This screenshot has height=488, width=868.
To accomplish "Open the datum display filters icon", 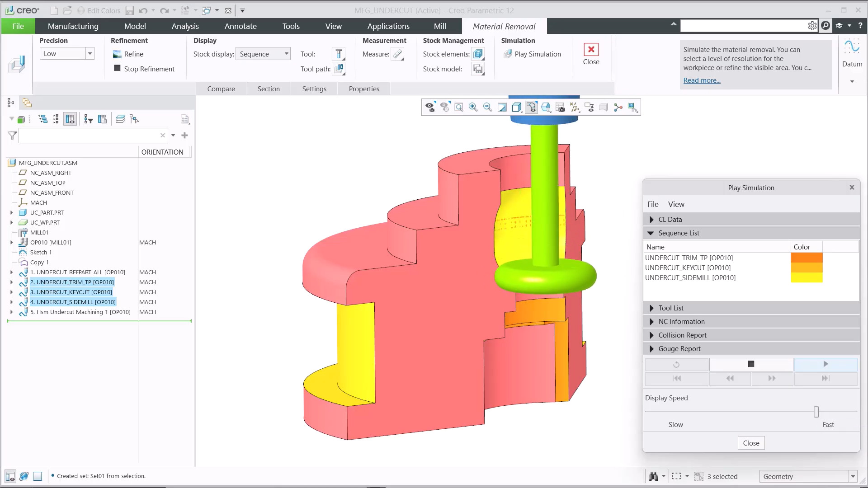I will (x=575, y=107).
